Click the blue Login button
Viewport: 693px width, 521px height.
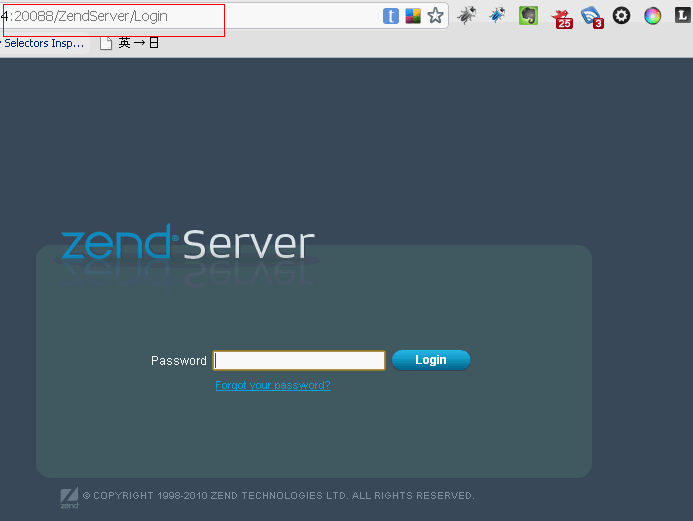click(431, 360)
